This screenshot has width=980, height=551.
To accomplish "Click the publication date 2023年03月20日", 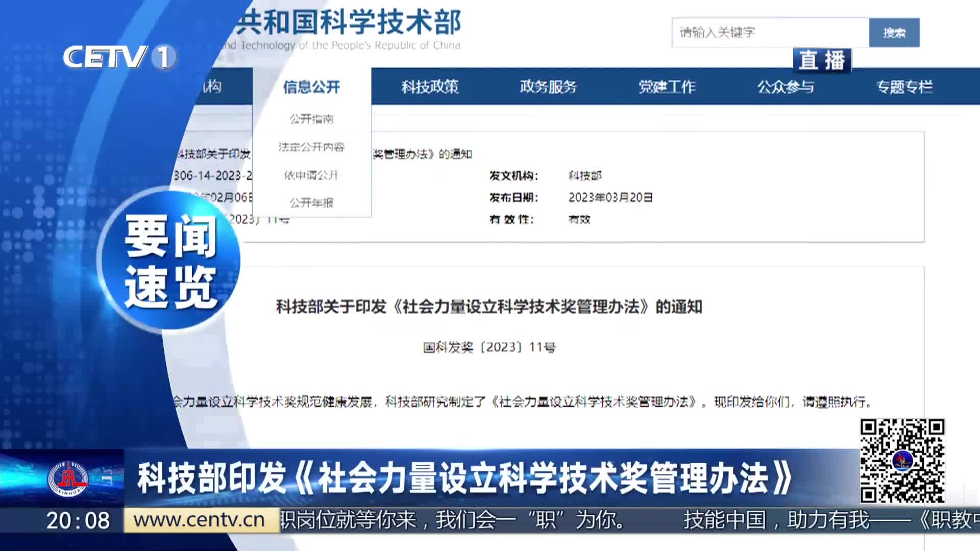I will tap(610, 197).
